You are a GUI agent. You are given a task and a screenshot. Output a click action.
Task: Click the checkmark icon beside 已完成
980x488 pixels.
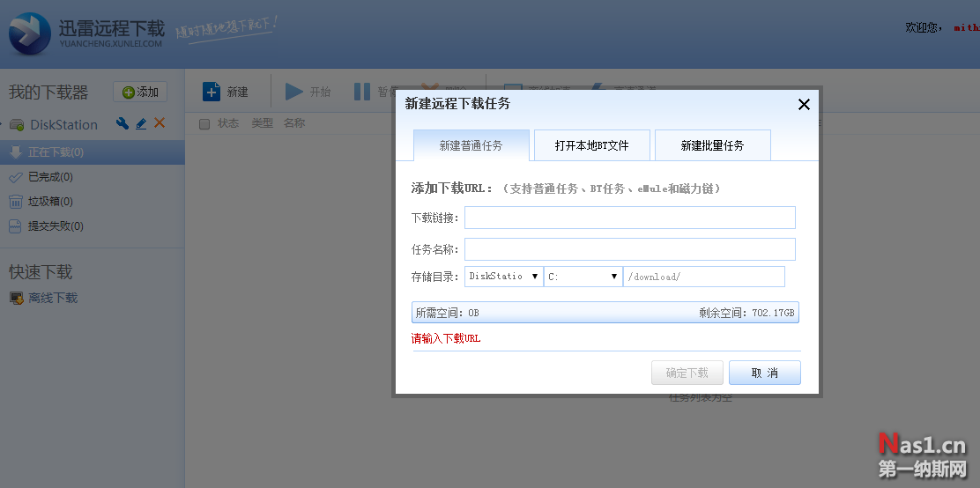click(x=16, y=177)
